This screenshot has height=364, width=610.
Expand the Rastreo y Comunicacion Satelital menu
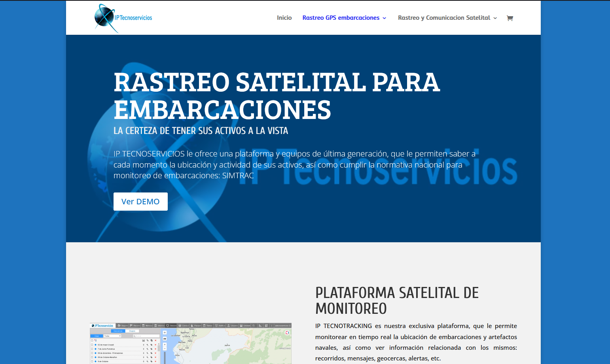[x=445, y=18]
